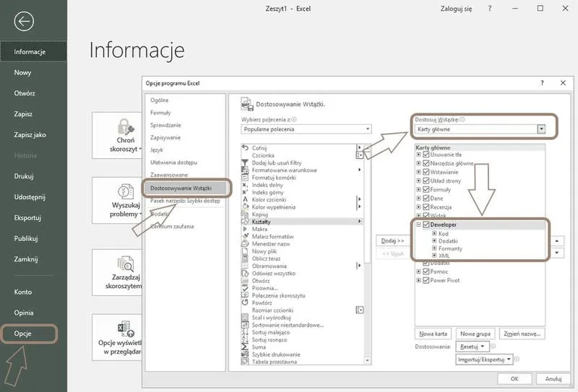
Task: Click the Suma sigma icon
Action: coord(245,347)
